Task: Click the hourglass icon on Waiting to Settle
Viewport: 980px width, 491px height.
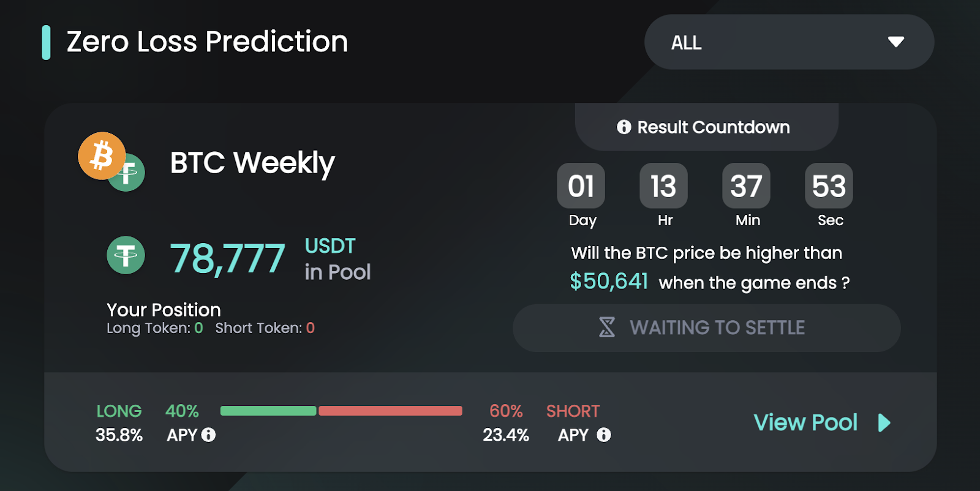Action: (606, 328)
